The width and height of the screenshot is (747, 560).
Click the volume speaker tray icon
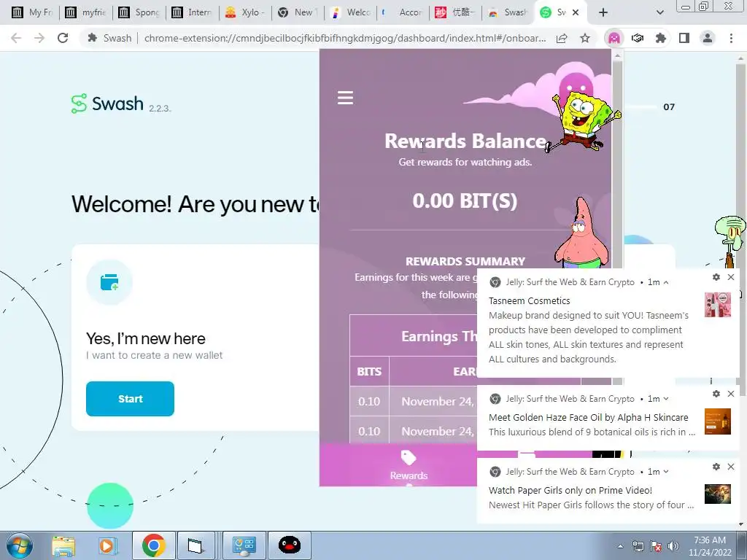673,546
